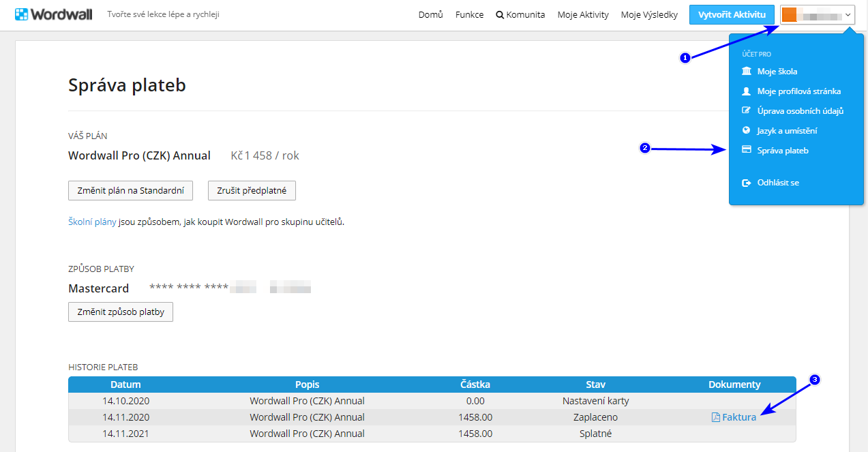
Task: Click the globe icon beside Jazyk a umístění
Action: pos(746,130)
